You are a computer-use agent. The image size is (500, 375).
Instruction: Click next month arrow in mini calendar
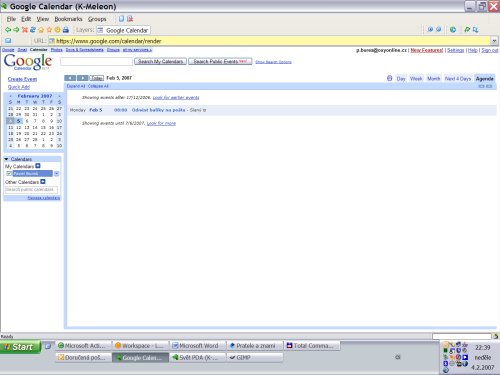tap(59, 96)
